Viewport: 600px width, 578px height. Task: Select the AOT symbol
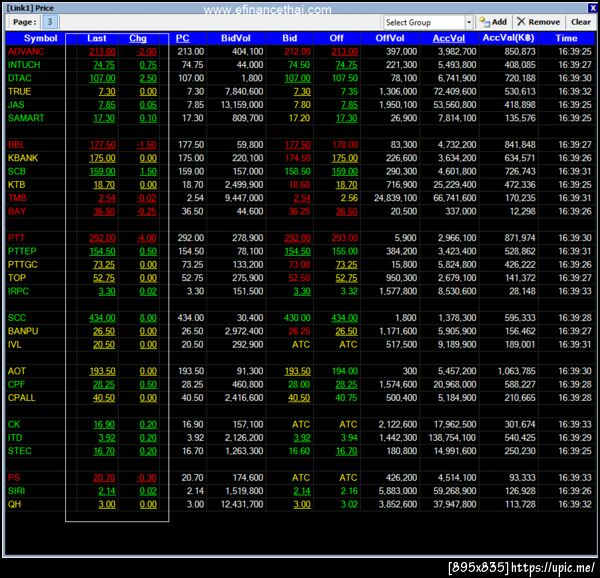16,371
